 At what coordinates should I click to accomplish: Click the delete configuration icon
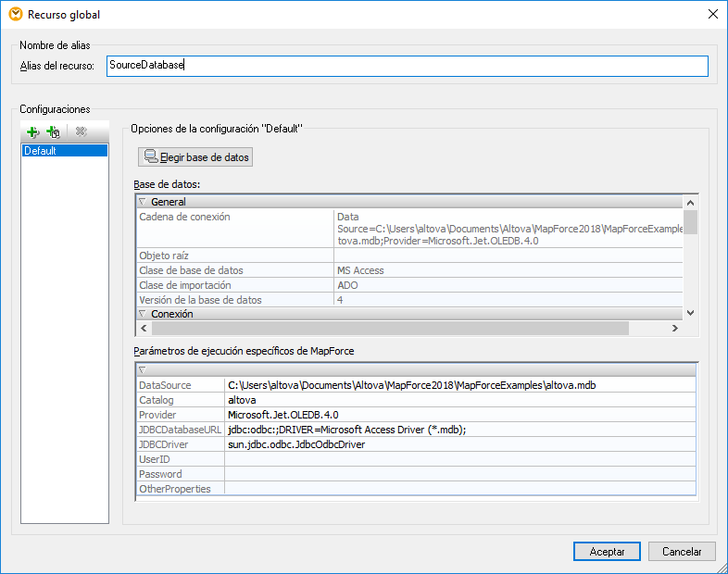pos(82,132)
